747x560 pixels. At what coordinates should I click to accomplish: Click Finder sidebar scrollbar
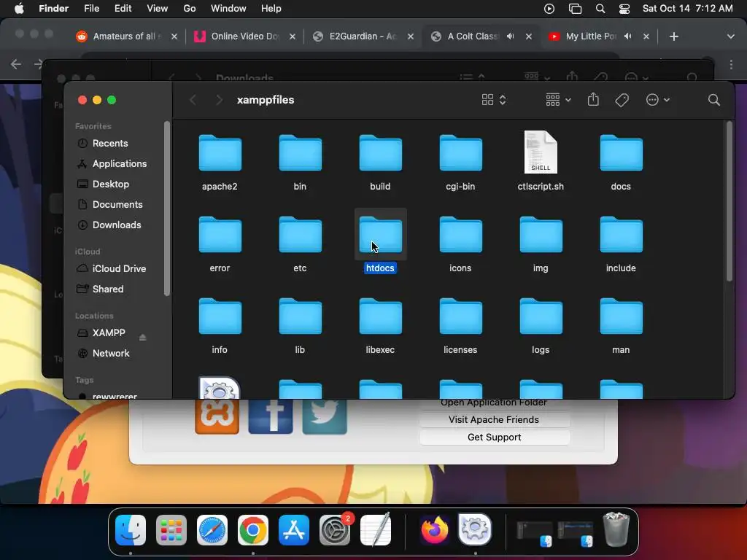pyautogui.click(x=167, y=209)
